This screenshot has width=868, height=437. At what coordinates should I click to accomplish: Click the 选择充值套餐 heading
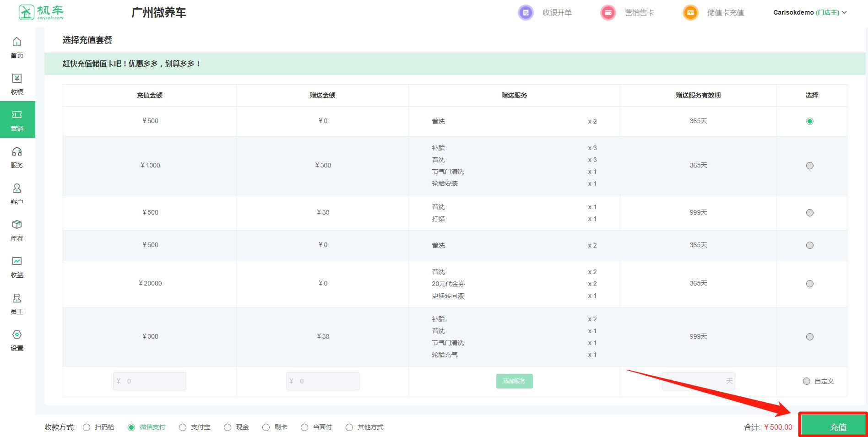pos(87,40)
